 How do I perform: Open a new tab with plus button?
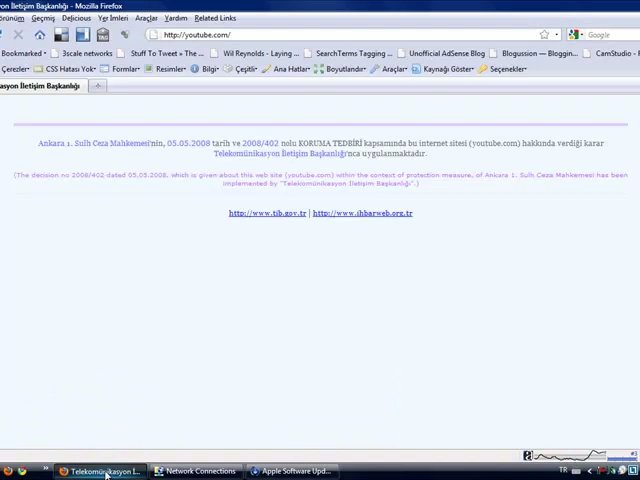coord(98,86)
